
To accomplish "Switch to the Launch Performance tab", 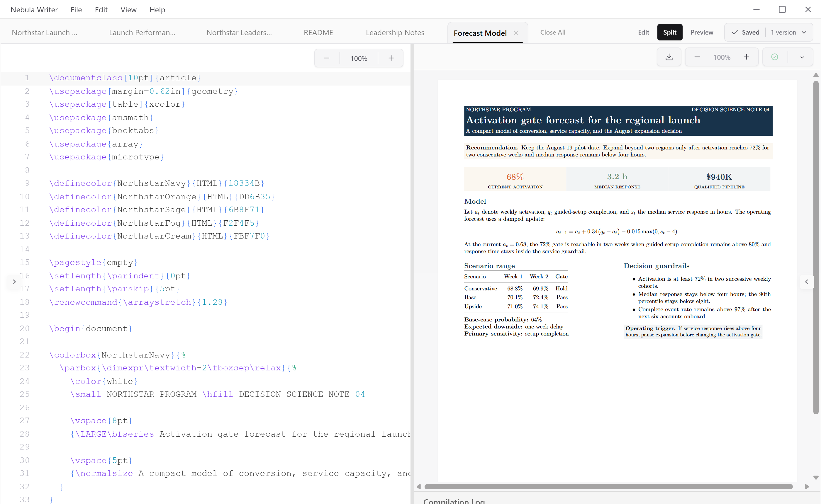I will 142,33.
